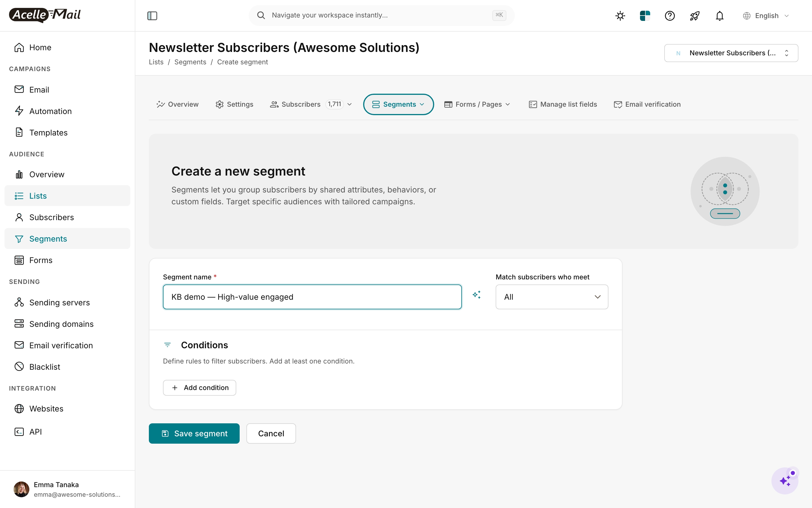Click the rocket icon in the header
This screenshot has height=508, width=812.
(694, 16)
